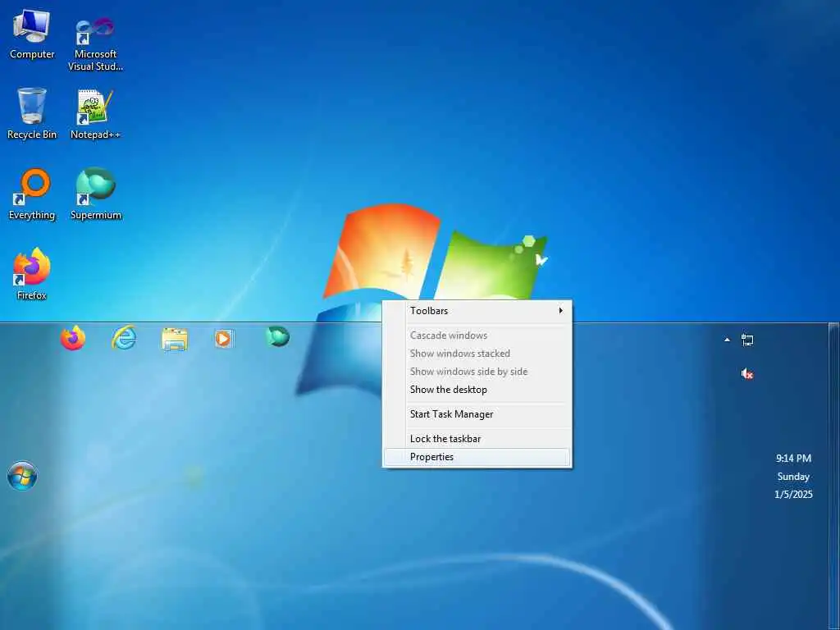Open the clock showing 9:14 PM
This screenshot has width=840, height=630.
(793, 458)
